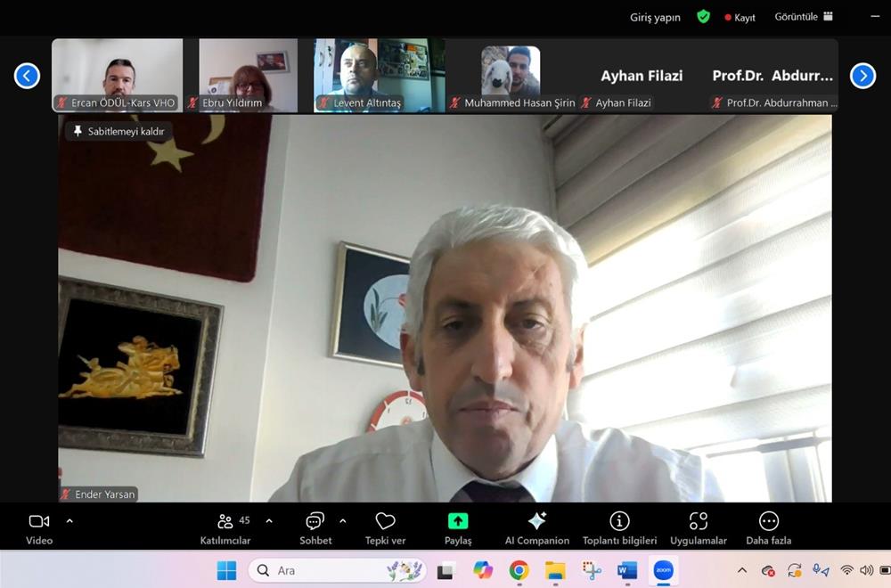
Task: Expand video options arrow next to Video
Action: [x=69, y=521]
